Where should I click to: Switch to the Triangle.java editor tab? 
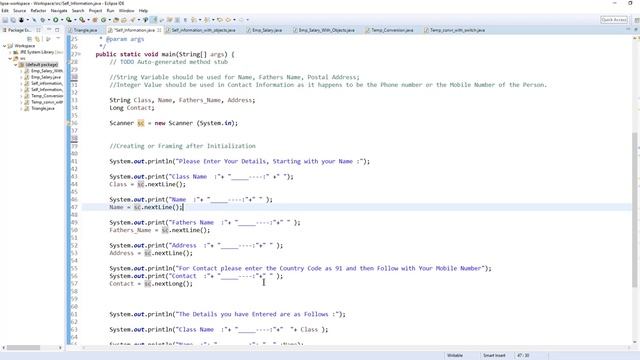(85, 30)
